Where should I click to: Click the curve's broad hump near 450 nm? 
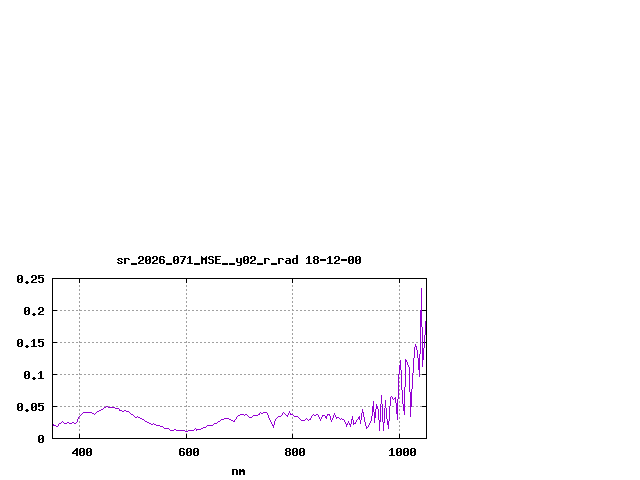pyautogui.click(x=108, y=407)
